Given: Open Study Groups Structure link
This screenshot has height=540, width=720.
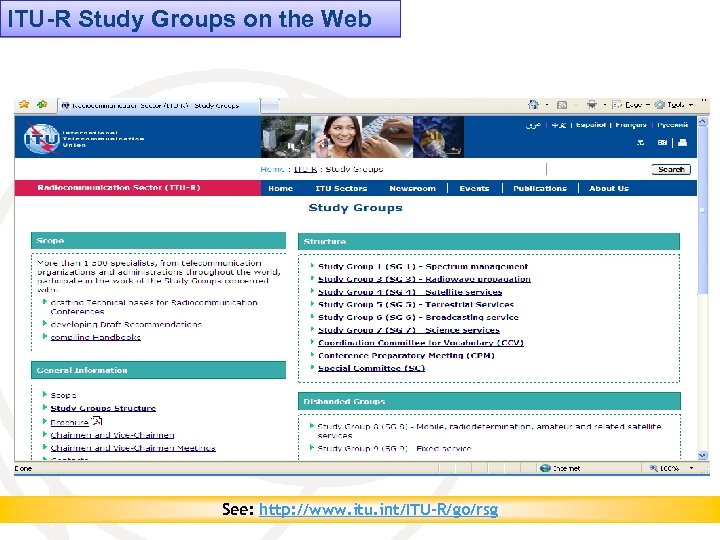Looking at the screenshot, I should (103, 408).
